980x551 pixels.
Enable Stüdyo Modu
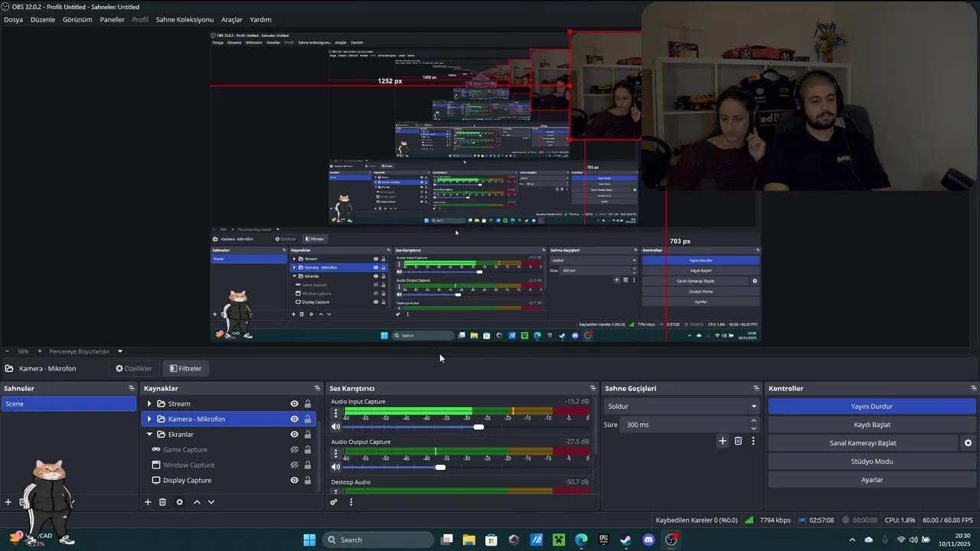coord(872,461)
